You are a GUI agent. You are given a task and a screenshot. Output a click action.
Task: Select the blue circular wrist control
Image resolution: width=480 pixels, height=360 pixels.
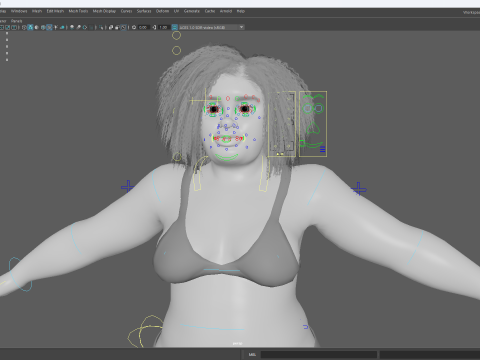tap(20, 274)
